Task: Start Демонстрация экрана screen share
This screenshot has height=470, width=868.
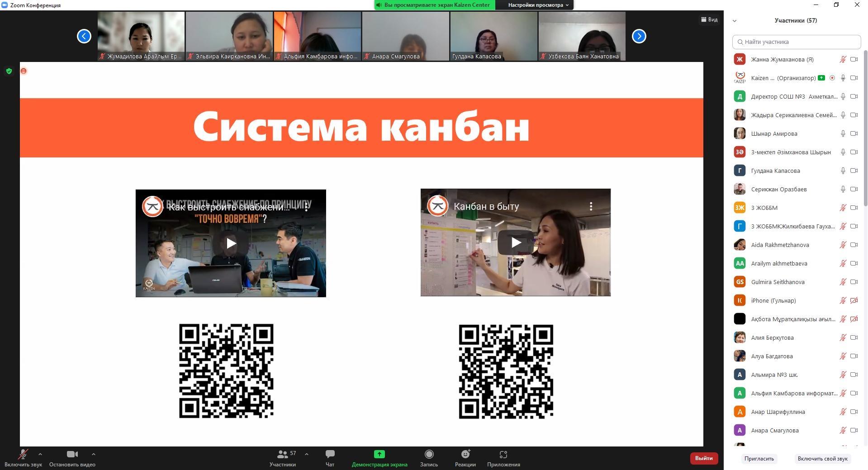Action: click(x=379, y=458)
